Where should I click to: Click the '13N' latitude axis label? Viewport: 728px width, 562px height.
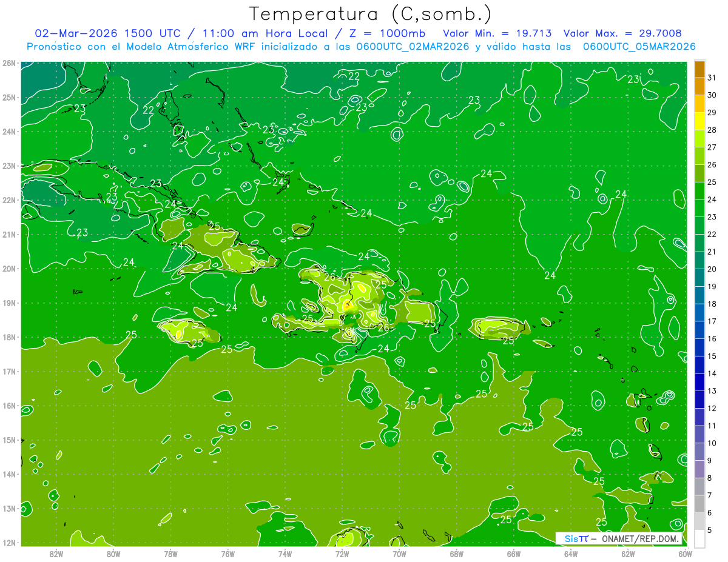(x=9, y=508)
